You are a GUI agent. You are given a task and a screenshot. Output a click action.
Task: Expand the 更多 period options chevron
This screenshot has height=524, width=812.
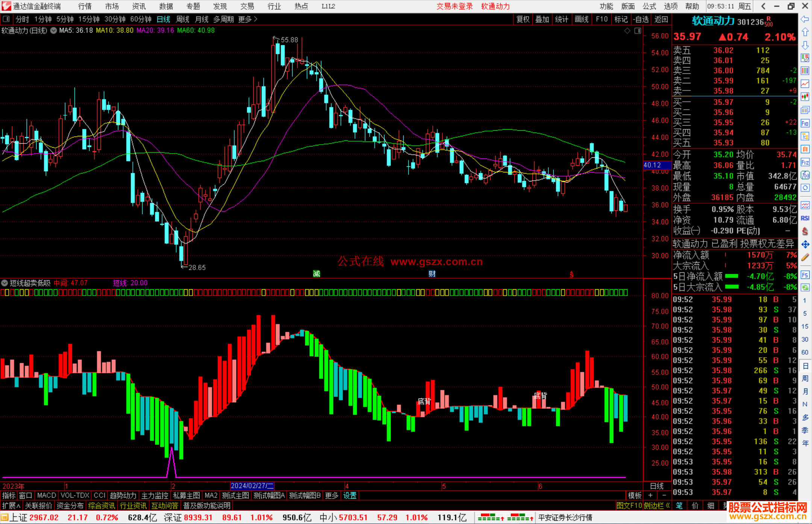(x=256, y=19)
